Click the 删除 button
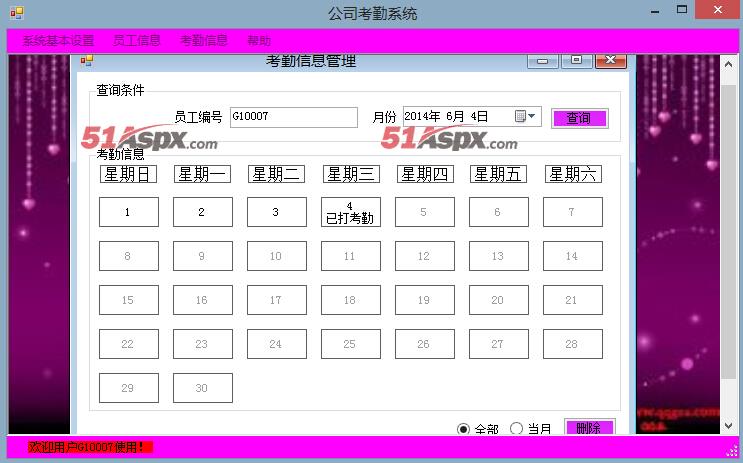Viewport: 743px width, 463px height. click(x=589, y=427)
